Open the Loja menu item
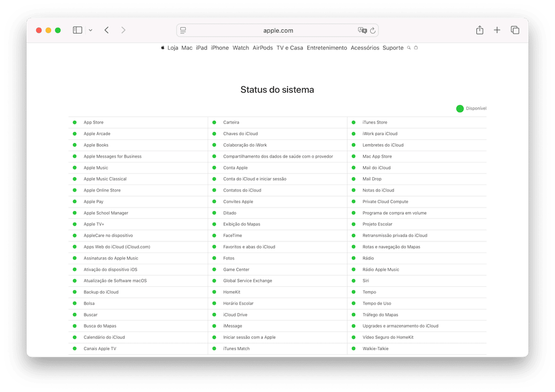Screen dimensions: 555x392 point(173,48)
